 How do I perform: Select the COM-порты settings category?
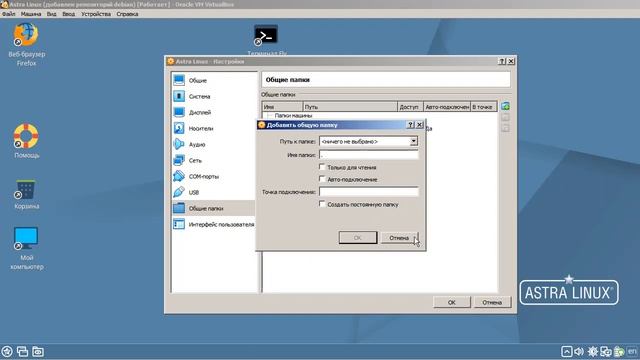point(213,176)
